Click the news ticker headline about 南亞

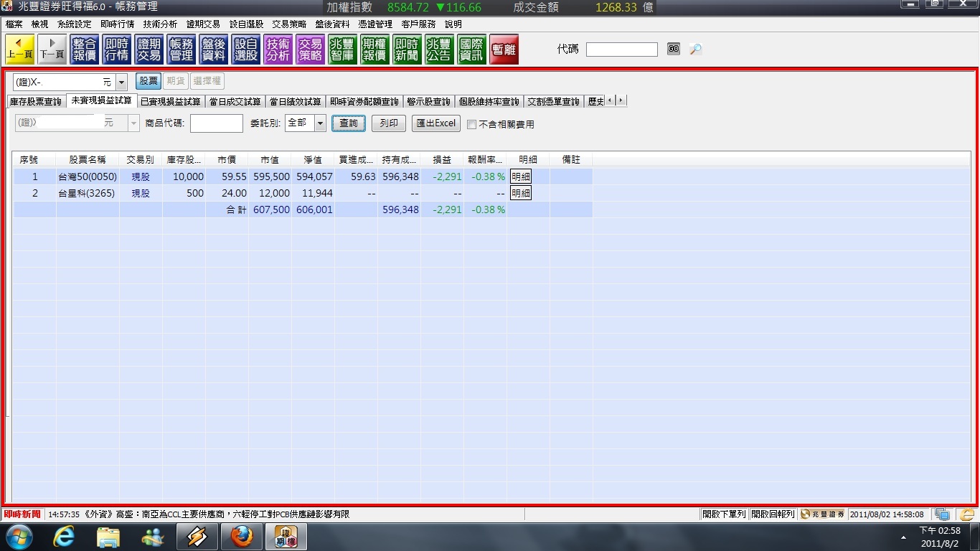[x=199, y=514]
